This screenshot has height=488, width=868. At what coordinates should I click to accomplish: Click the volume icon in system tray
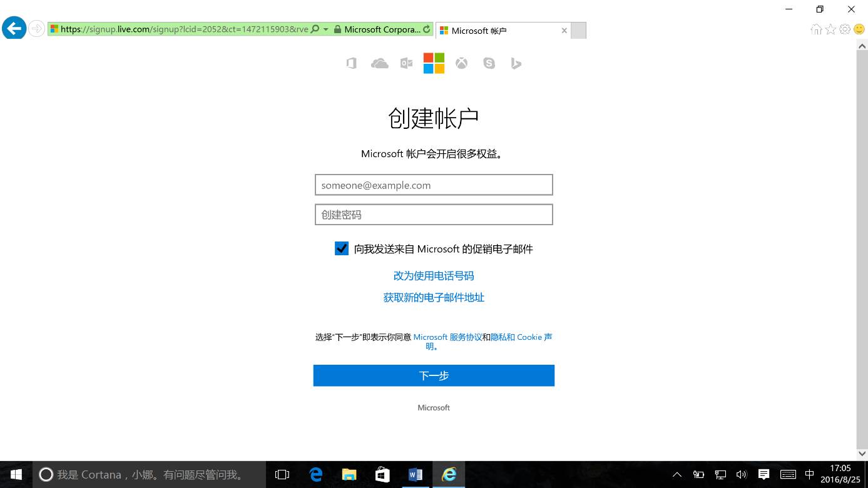742,474
